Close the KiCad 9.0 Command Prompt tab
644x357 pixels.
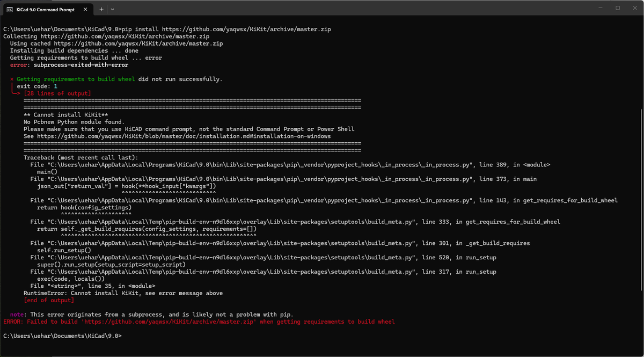coord(85,9)
